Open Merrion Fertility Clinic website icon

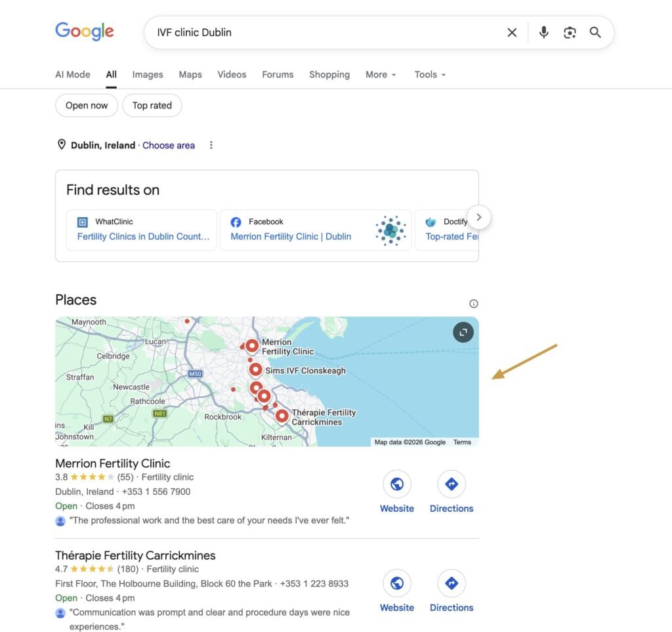pos(397,484)
